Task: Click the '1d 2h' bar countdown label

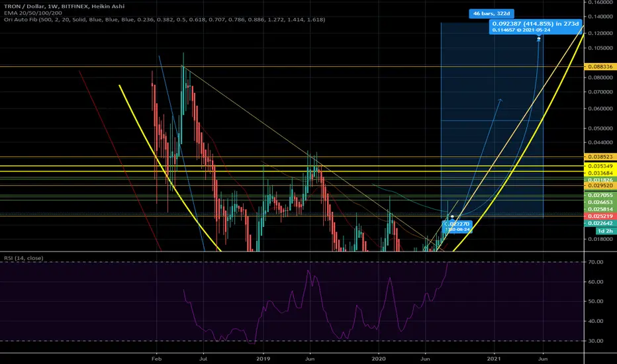Action: [x=605, y=231]
